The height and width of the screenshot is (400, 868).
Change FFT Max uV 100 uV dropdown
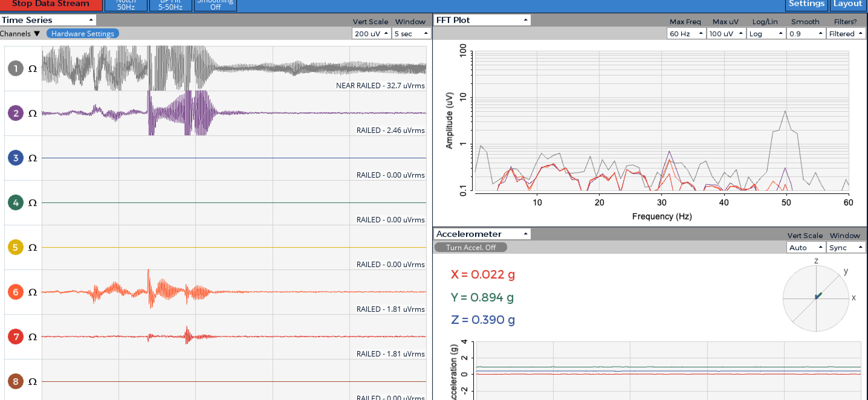(726, 34)
